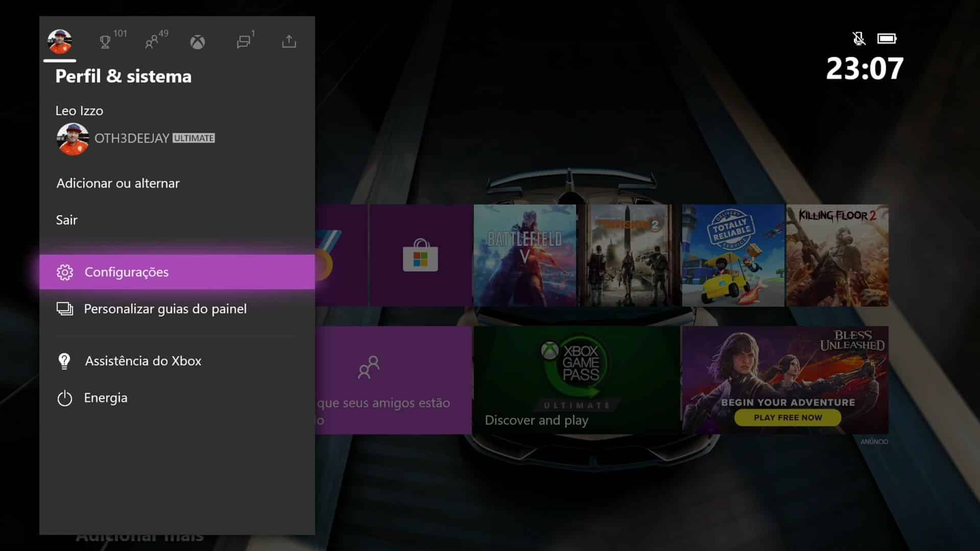Open Assistência do Xbox
Viewport: 980px width, 551px height.
pos(177,361)
